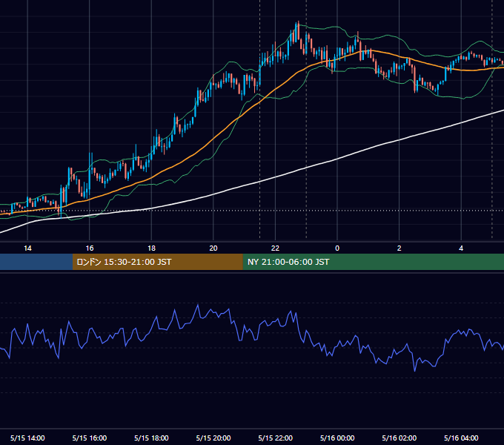Click the 16 hour label on price chart axis
The width and height of the screenshot is (504, 445).
tap(90, 248)
